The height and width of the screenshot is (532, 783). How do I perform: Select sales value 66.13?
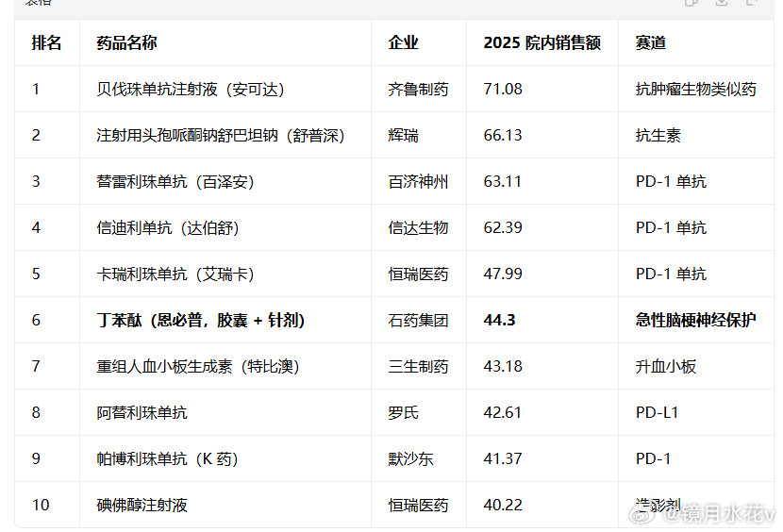pos(503,136)
